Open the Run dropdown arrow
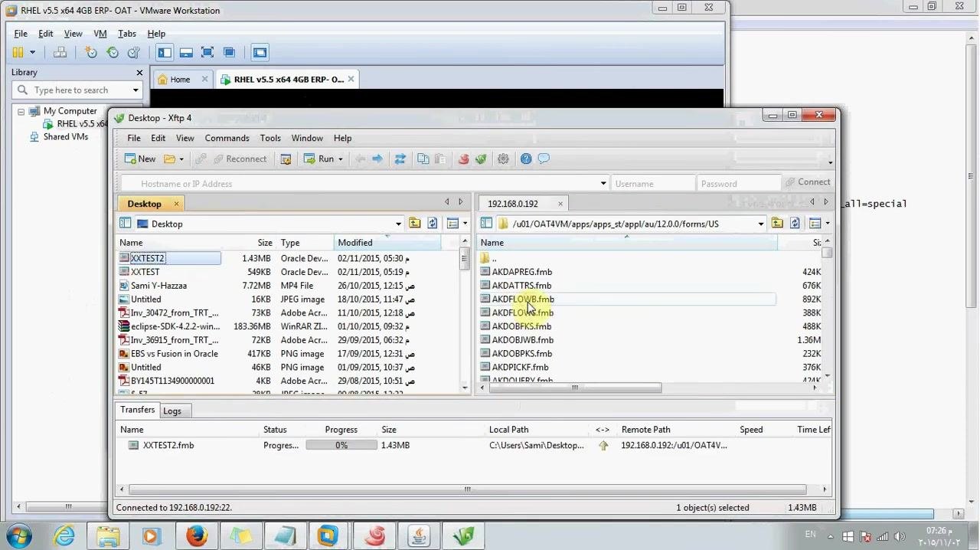This screenshot has height=550, width=980. coord(340,159)
